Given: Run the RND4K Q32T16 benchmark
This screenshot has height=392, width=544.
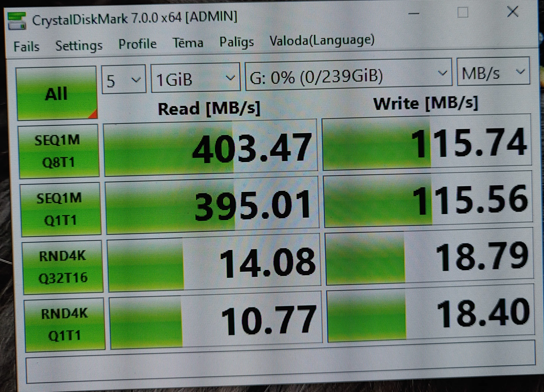Looking at the screenshot, I should pos(63,267).
